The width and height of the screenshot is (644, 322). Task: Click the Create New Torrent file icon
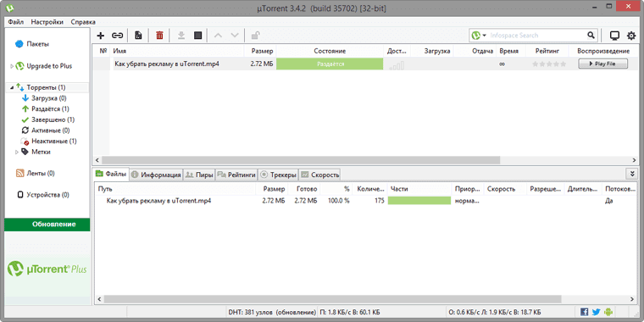click(x=138, y=36)
